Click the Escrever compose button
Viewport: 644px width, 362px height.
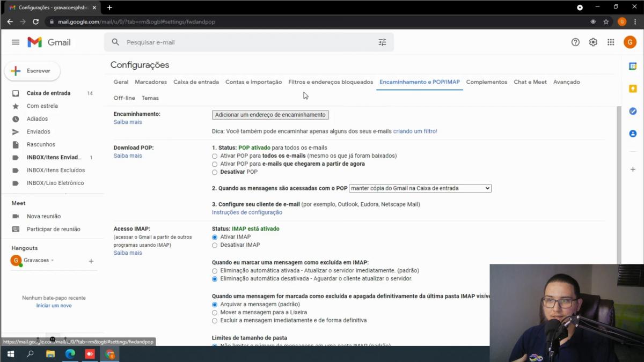[32, 71]
